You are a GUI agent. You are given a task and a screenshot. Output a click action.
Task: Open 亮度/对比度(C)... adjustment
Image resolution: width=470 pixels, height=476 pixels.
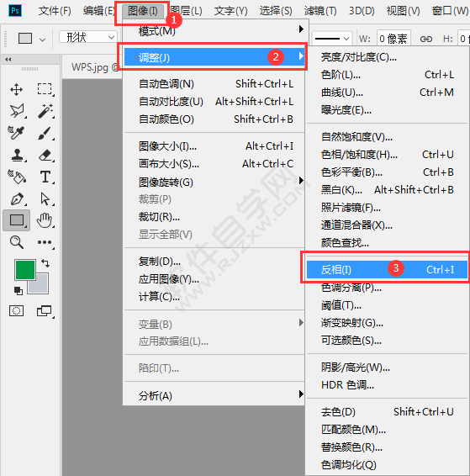pos(387,57)
